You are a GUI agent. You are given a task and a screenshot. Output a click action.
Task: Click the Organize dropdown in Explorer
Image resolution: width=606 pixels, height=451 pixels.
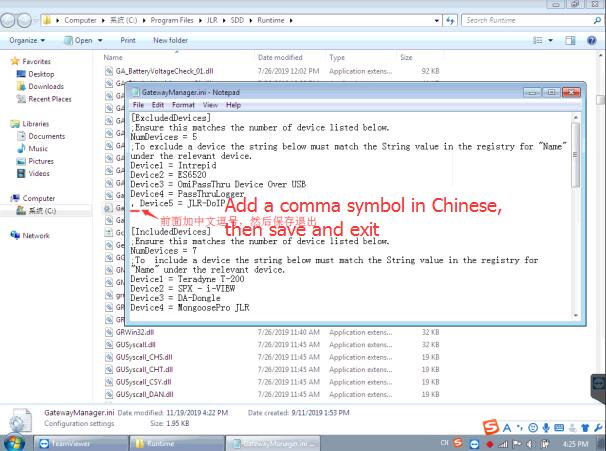[27, 40]
